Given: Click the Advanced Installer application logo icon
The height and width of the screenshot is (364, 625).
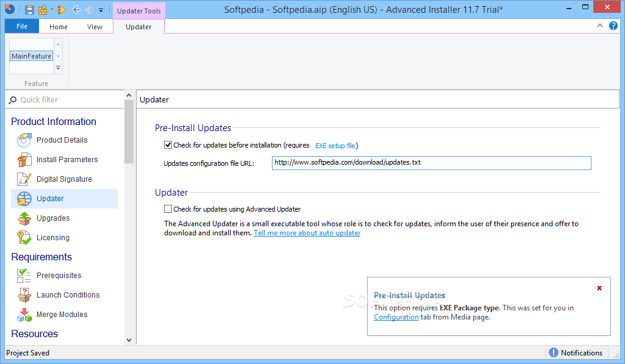Looking at the screenshot, I should point(10,9).
